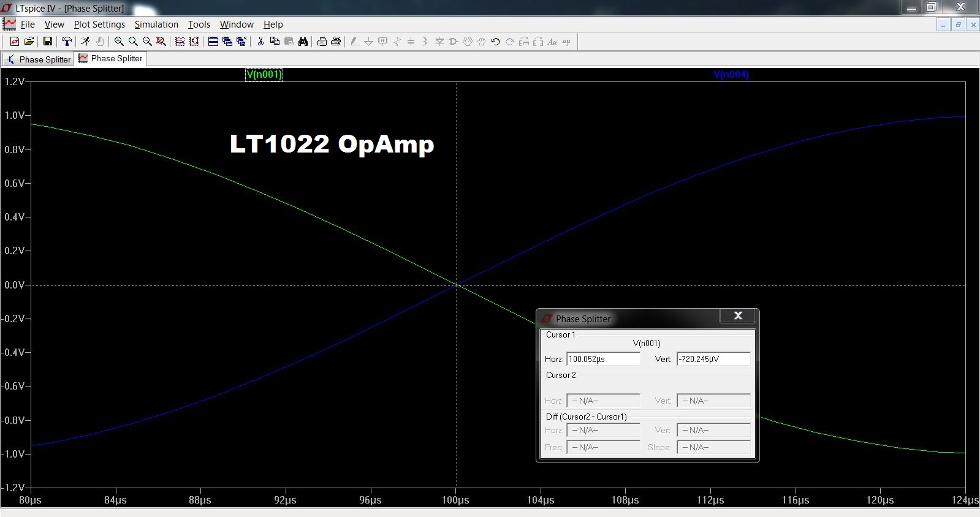Click the Place Resistor icon

click(x=397, y=42)
